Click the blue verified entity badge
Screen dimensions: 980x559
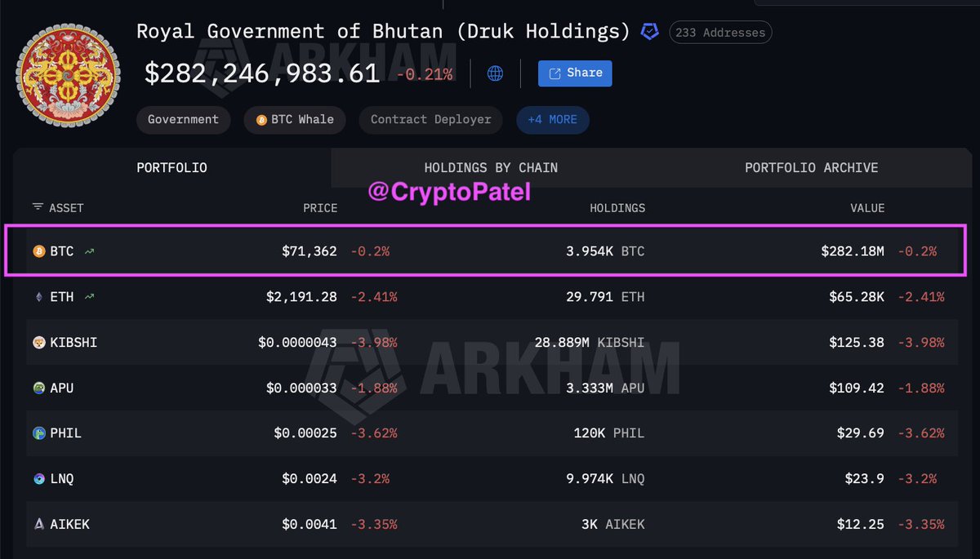click(x=649, y=32)
